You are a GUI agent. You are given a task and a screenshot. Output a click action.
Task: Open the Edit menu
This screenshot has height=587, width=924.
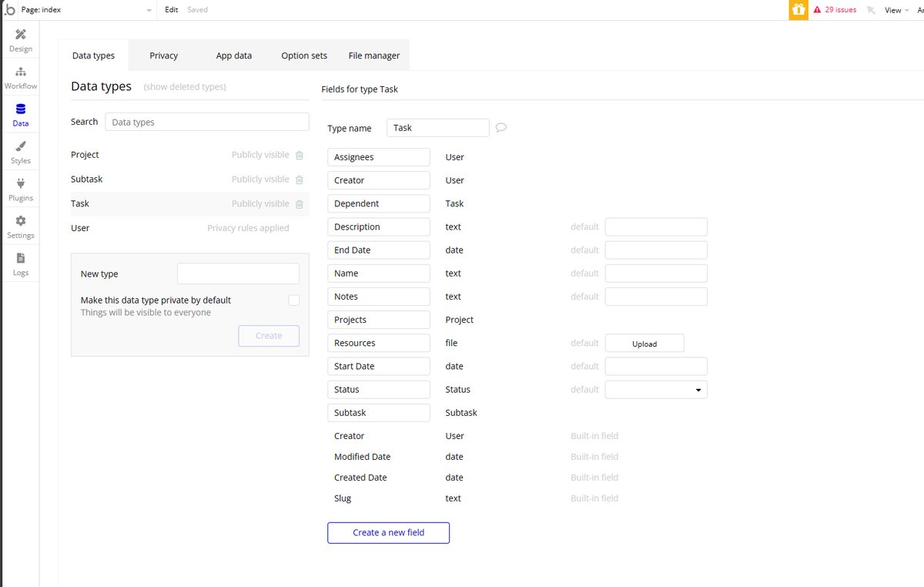tap(172, 10)
